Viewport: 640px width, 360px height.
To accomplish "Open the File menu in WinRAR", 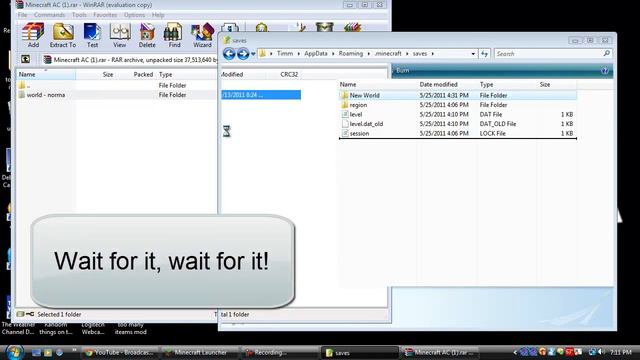I will tap(22, 15).
